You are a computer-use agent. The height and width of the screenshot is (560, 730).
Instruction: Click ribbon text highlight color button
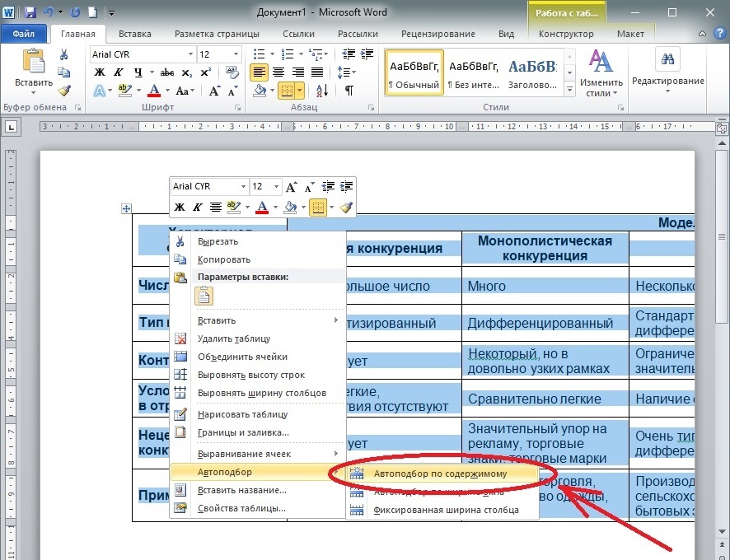coord(124,91)
